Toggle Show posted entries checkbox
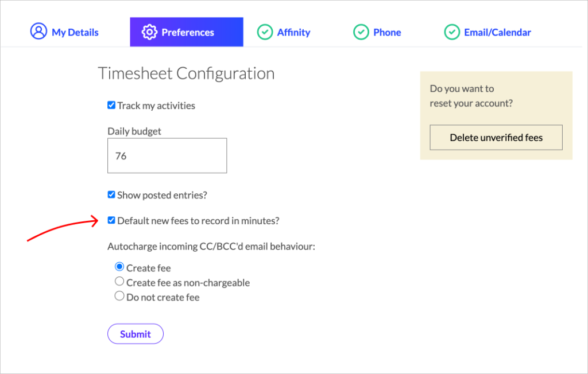 click(x=111, y=195)
